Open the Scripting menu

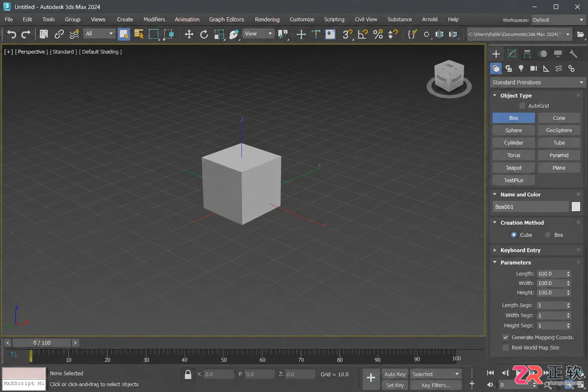coord(334,19)
